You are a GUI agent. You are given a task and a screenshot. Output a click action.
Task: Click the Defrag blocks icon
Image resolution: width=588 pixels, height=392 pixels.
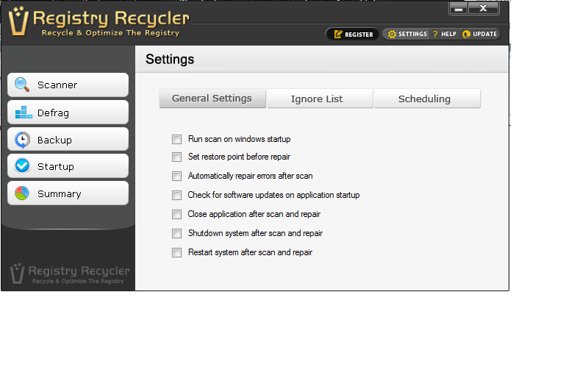click(24, 113)
